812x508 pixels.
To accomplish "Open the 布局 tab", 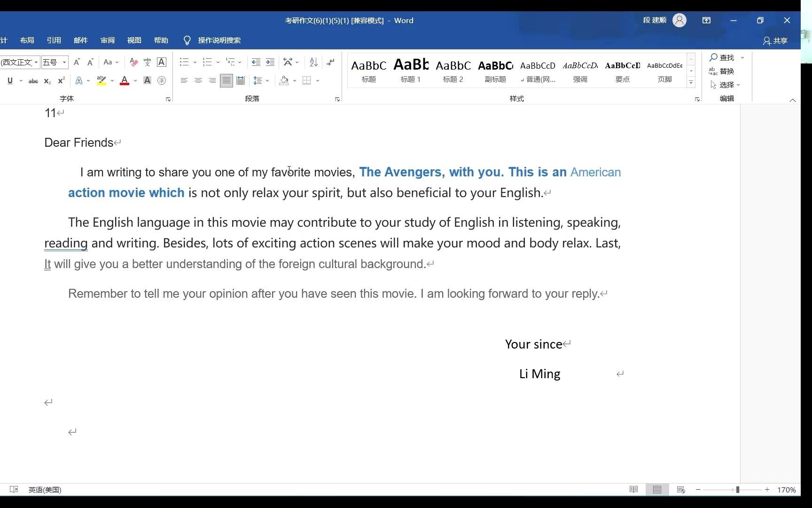I will [27, 40].
